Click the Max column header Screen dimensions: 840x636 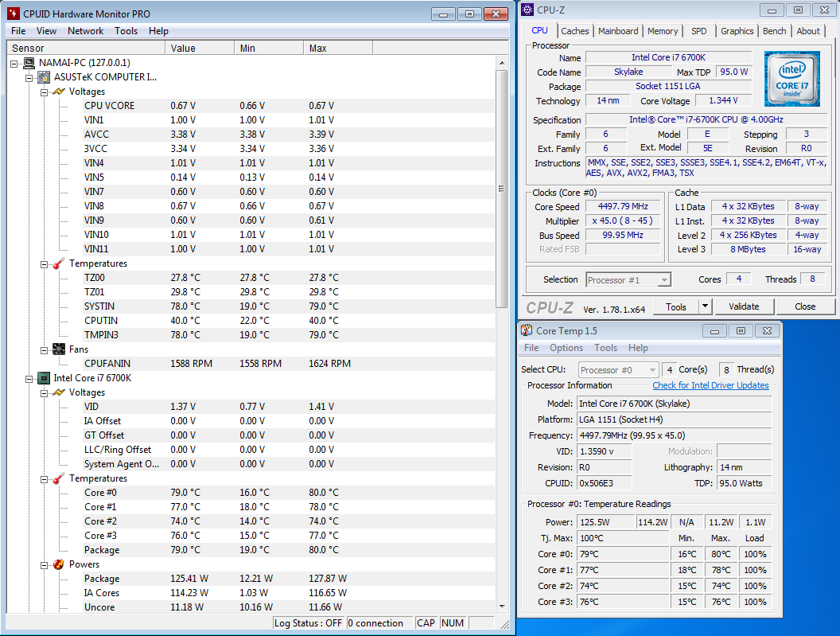pyautogui.click(x=338, y=48)
